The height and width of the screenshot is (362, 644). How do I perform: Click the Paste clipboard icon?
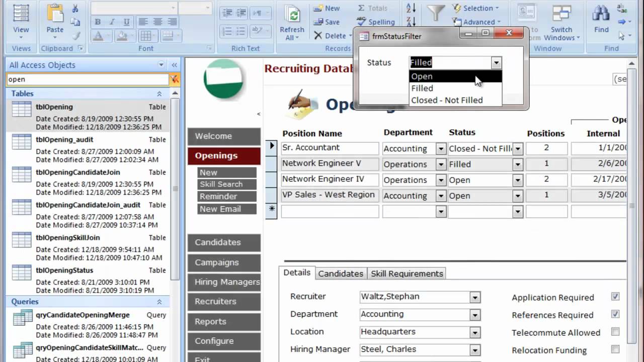coord(55,20)
